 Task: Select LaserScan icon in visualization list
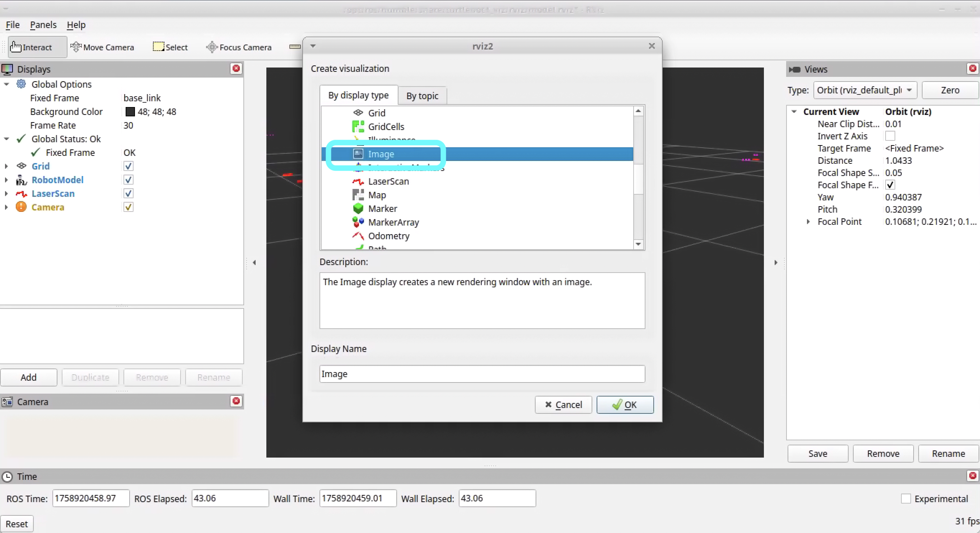click(x=358, y=181)
